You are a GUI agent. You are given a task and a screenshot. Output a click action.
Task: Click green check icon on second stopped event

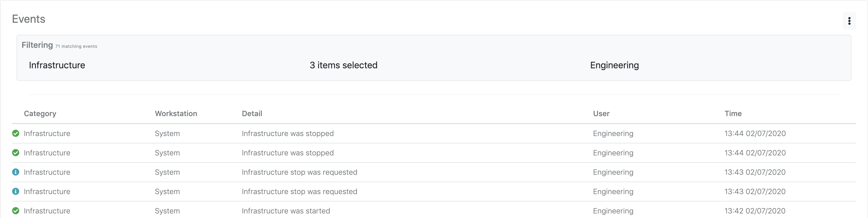(15, 153)
